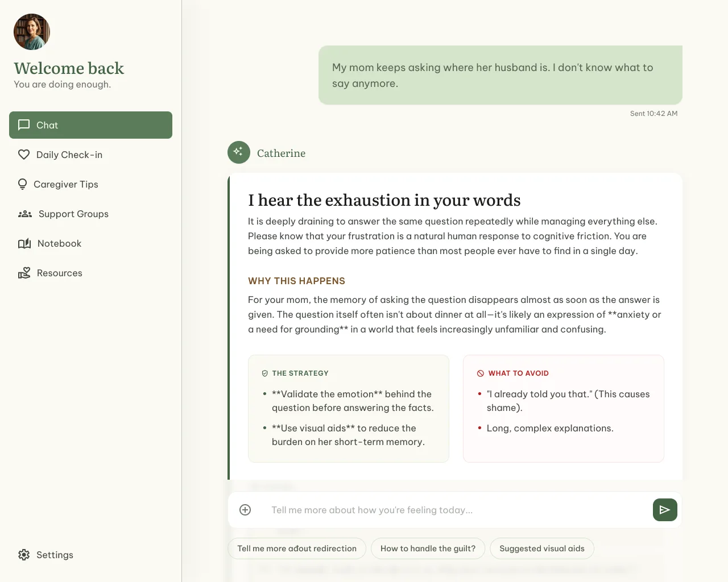Click the 'Use visual aids' strategy bullet
The height and width of the screenshot is (582, 728).
[348, 435]
